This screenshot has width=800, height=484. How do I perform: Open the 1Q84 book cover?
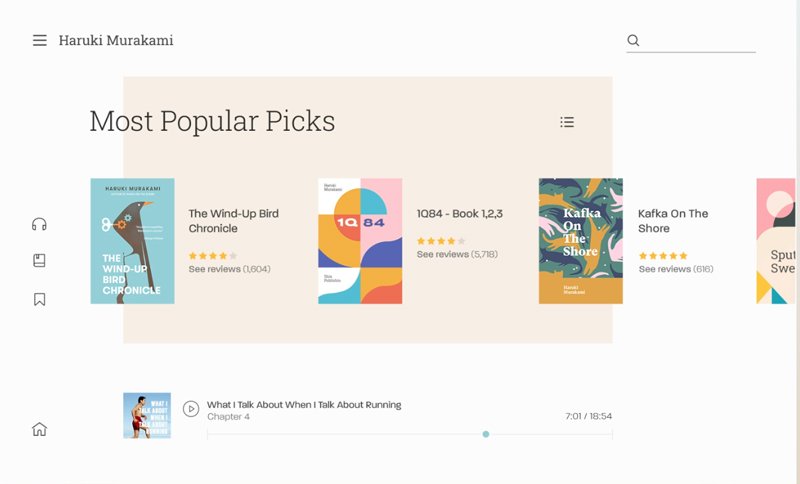360,241
